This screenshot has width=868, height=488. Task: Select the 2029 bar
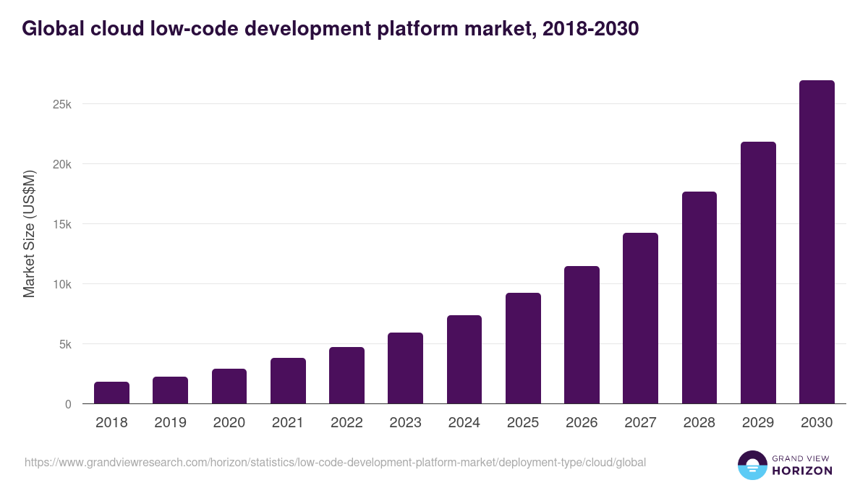pos(758,273)
